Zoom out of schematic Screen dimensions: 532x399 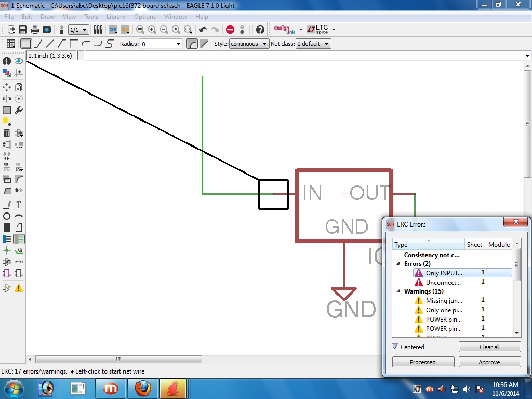click(164, 30)
